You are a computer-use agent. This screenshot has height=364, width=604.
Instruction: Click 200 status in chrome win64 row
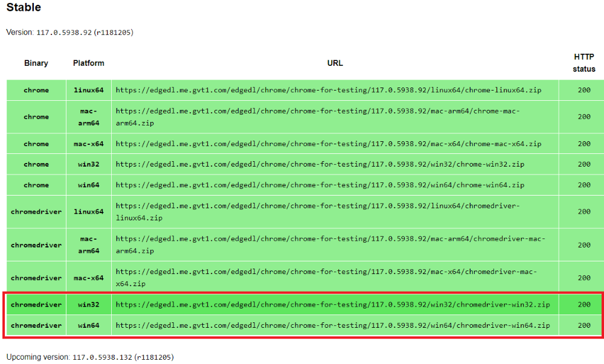click(x=584, y=185)
